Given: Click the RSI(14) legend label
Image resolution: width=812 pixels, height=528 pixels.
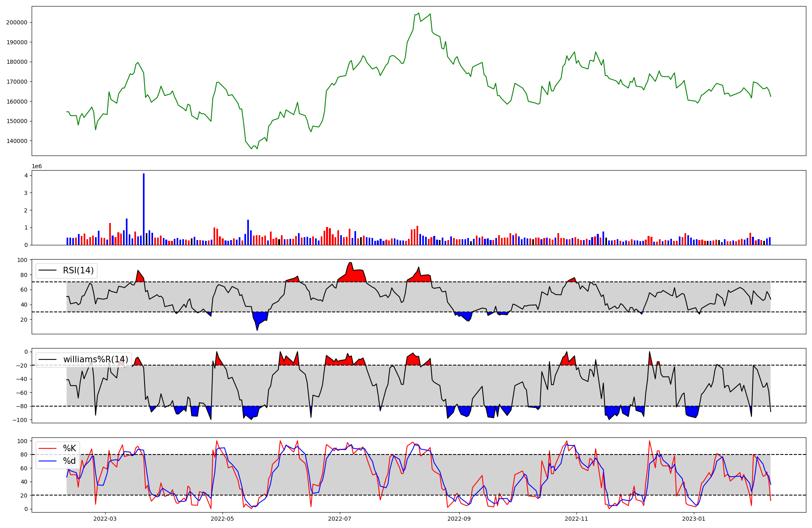Looking at the screenshot, I should (x=78, y=270).
